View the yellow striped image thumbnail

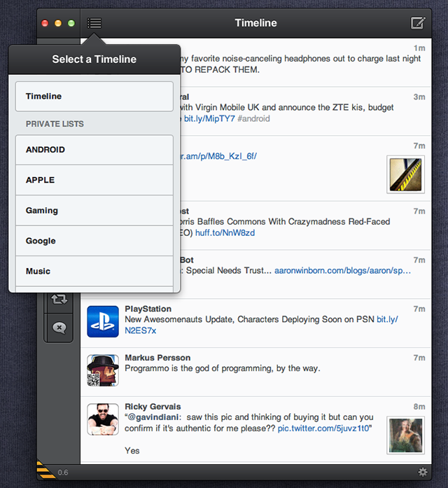point(406,174)
